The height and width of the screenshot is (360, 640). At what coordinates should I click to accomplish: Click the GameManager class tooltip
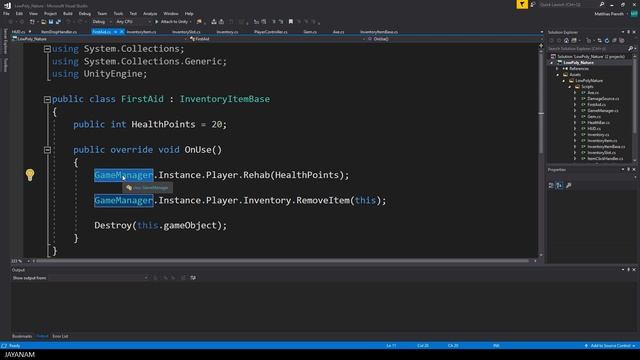pos(147,188)
